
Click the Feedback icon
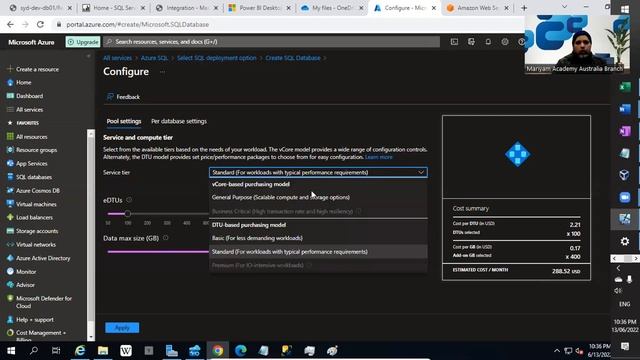pyautogui.click(x=110, y=97)
